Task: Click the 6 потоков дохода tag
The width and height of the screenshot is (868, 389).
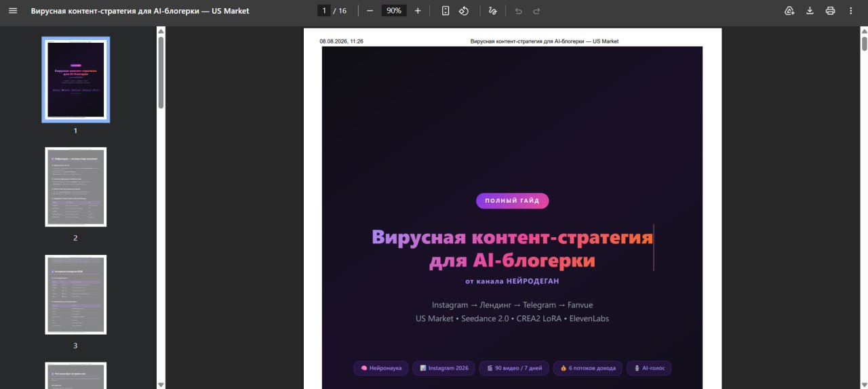Action: (x=588, y=368)
